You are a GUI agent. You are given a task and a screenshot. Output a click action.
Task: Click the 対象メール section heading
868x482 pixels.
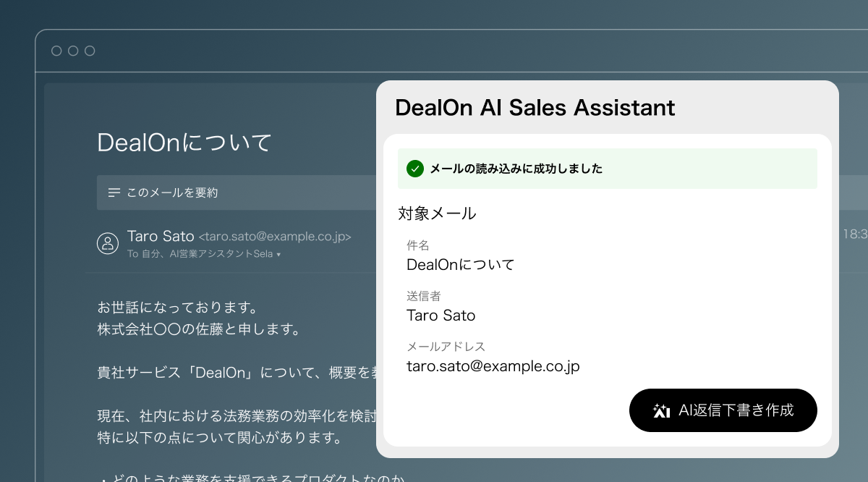(x=437, y=213)
